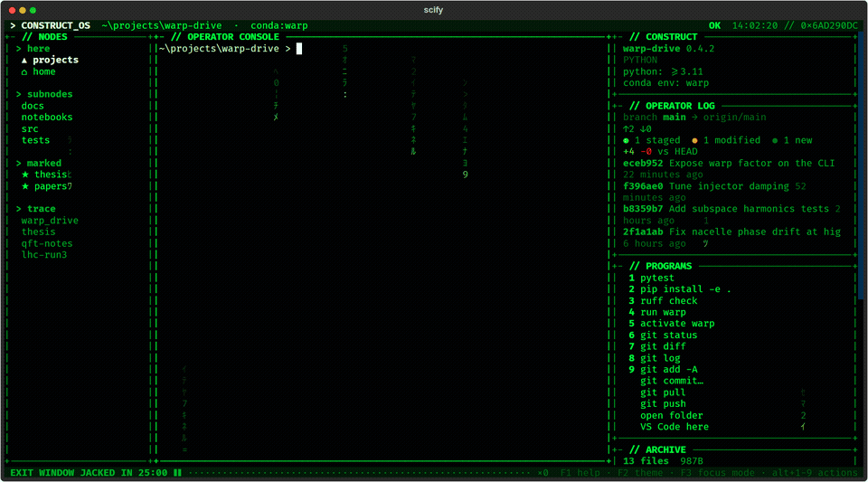868x482 pixels.
Task: Run the ruff check program
Action: [x=663, y=300]
